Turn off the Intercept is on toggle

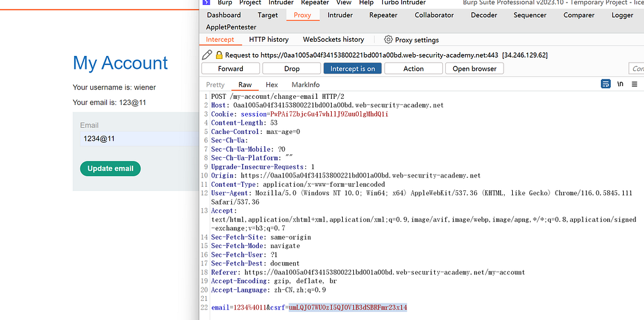point(352,69)
